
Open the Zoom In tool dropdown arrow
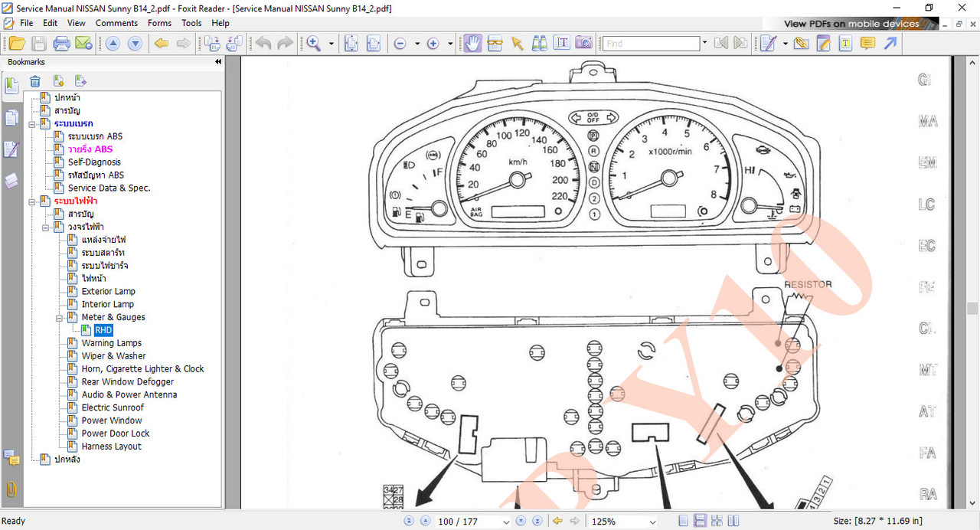point(332,44)
